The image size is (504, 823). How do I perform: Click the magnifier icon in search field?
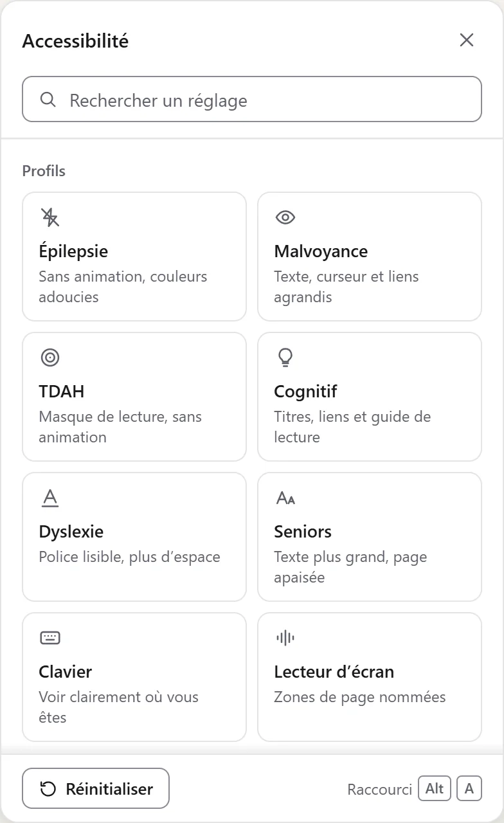pos(48,100)
